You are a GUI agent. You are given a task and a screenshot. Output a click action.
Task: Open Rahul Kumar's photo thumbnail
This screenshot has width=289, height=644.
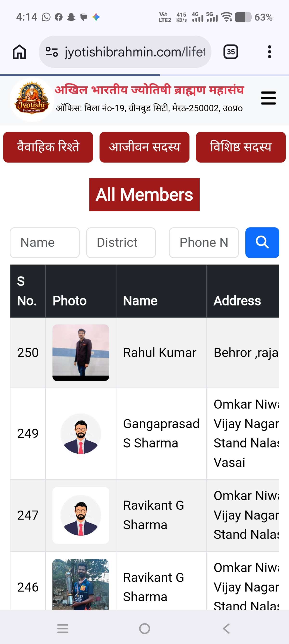point(81,352)
